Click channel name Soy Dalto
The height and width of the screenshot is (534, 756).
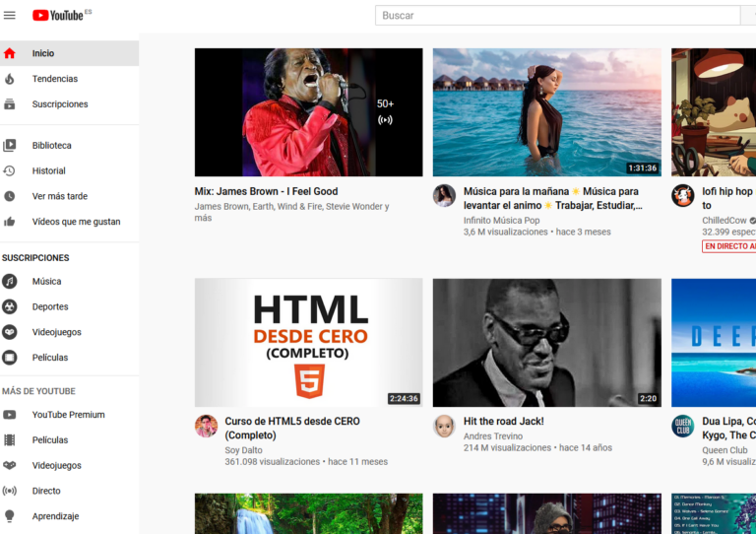(x=243, y=450)
